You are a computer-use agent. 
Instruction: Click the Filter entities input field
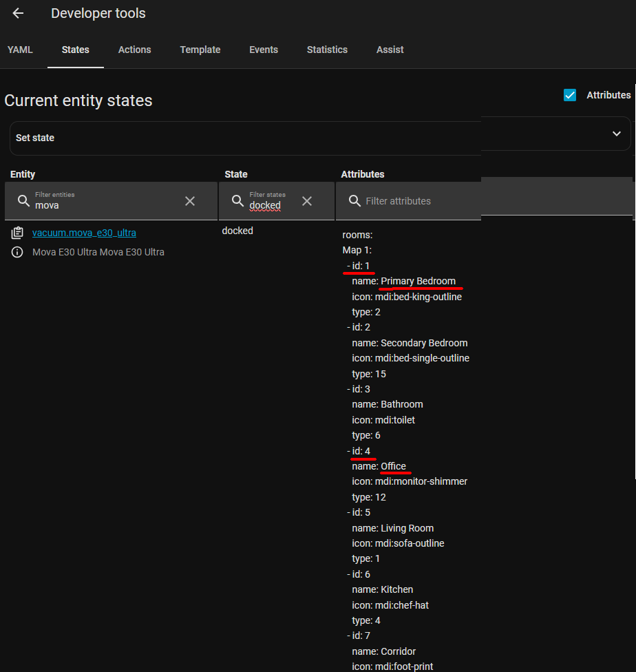click(103, 204)
